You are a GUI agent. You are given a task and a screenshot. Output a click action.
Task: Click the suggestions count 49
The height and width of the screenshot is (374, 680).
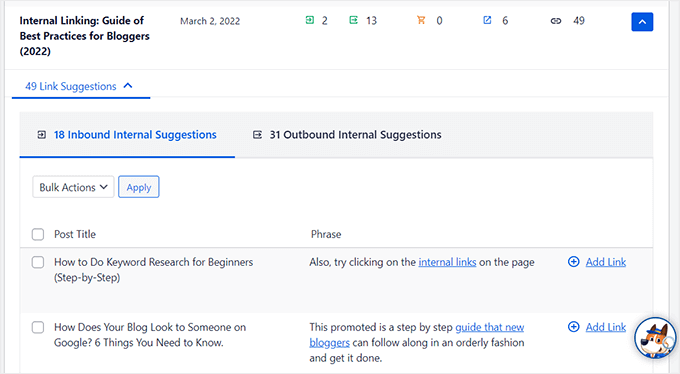point(579,20)
